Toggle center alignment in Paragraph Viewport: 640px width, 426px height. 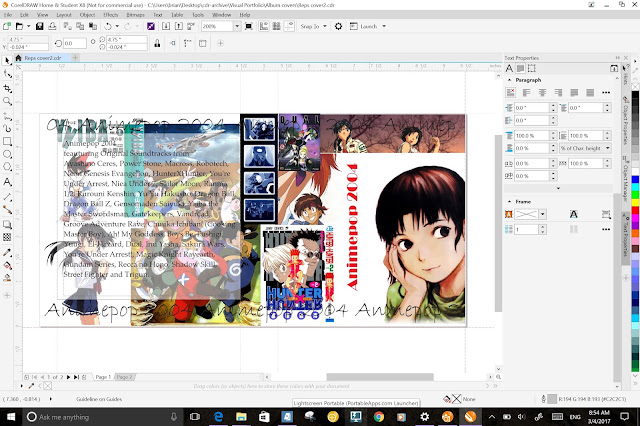[542, 93]
